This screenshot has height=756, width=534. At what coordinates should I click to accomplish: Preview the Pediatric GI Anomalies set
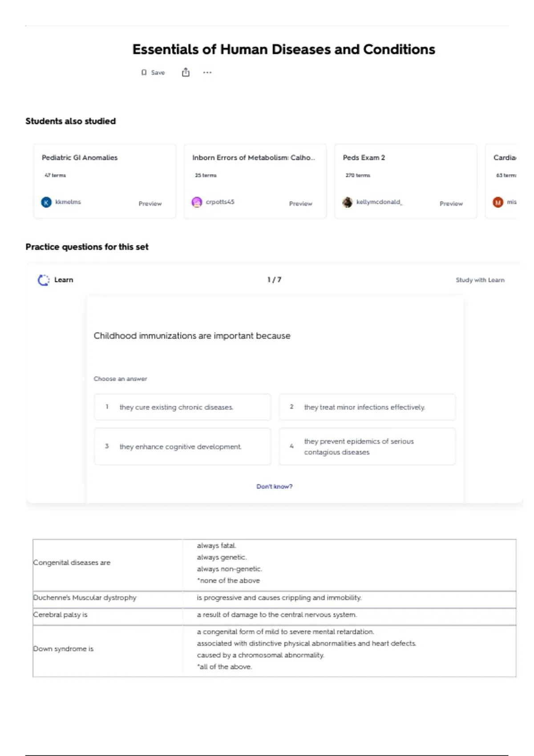pos(150,204)
